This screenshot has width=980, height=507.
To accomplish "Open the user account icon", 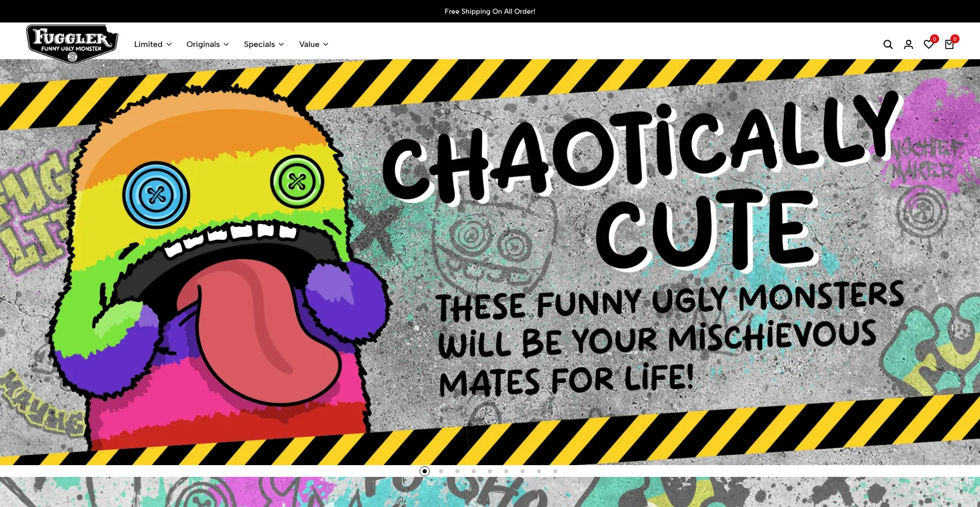I will (x=908, y=44).
